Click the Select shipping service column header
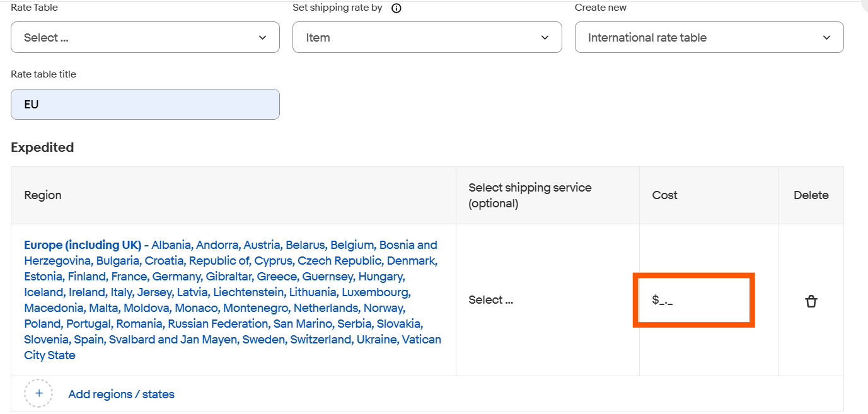 (530, 195)
